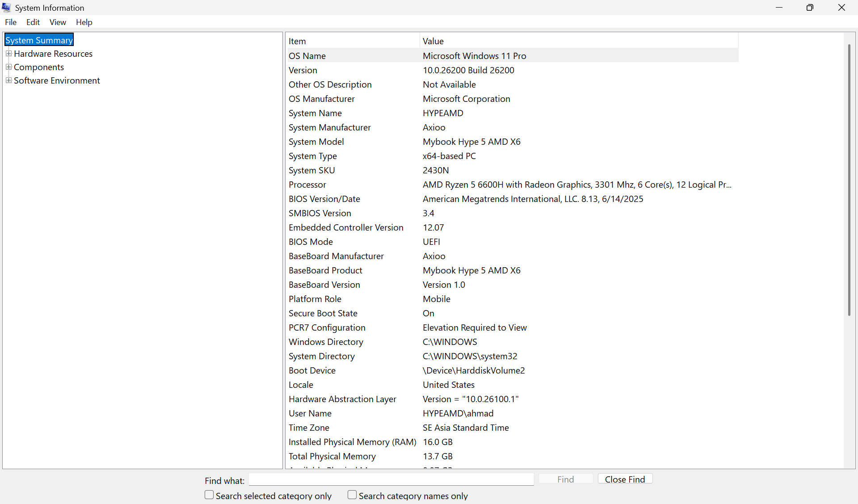858x504 pixels.
Task: Click the System Information app icon in title bar
Action: [6, 8]
